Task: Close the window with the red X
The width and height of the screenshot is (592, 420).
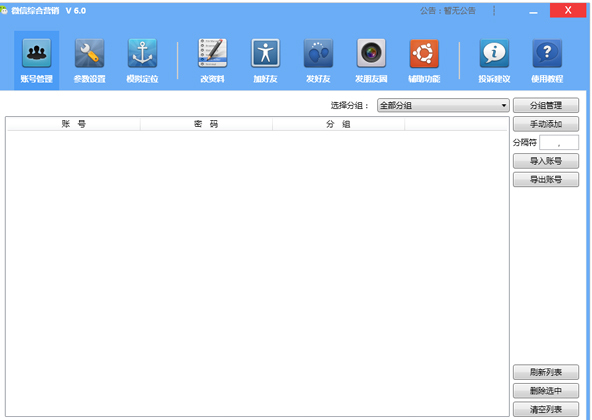Action: pyautogui.click(x=568, y=10)
